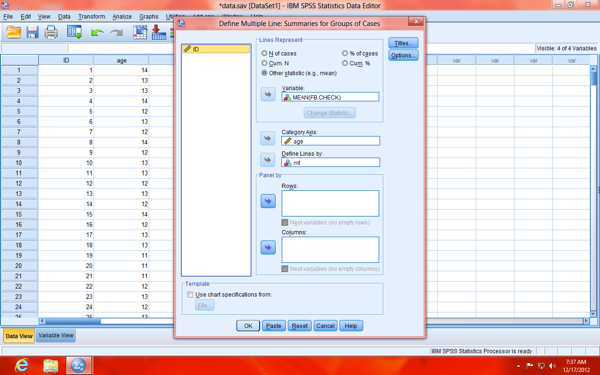Viewport: 600px width, 375px height.
Task: Open the View menu
Action: click(x=44, y=16)
